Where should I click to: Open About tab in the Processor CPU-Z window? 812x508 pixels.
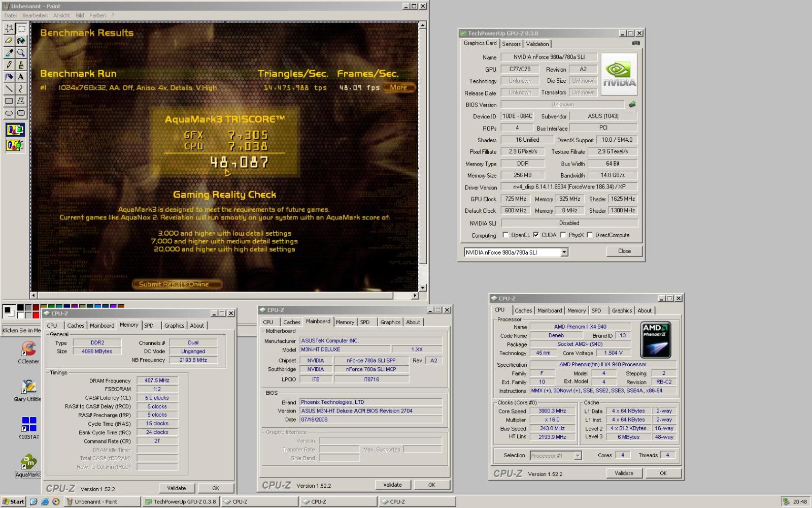(x=645, y=310)
